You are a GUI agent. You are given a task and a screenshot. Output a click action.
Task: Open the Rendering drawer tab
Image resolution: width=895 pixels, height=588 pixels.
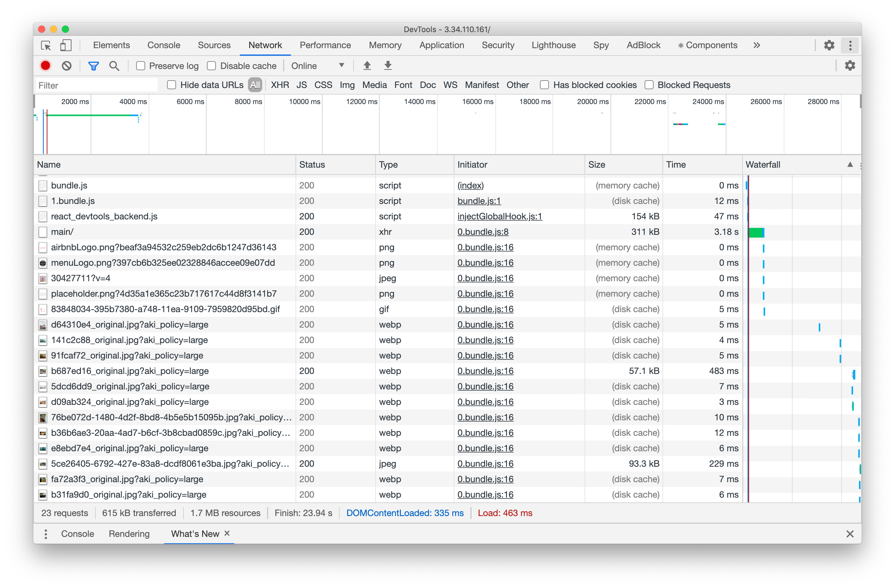[129, 534]
